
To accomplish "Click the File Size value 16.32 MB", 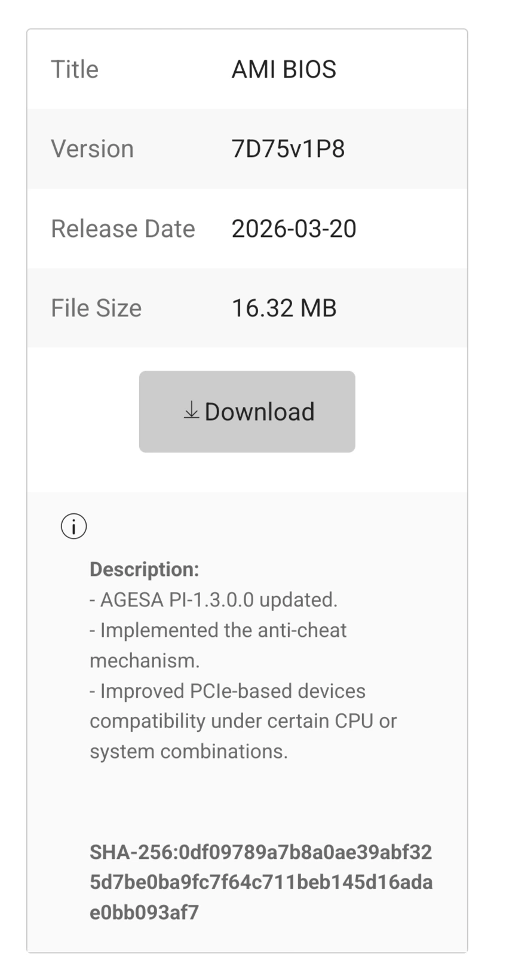I will click(284, 307).
